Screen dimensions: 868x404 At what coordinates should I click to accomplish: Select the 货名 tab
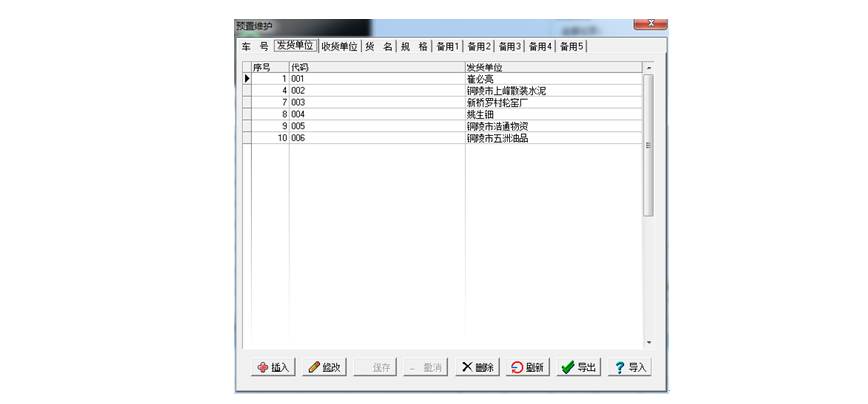[378, 46]
